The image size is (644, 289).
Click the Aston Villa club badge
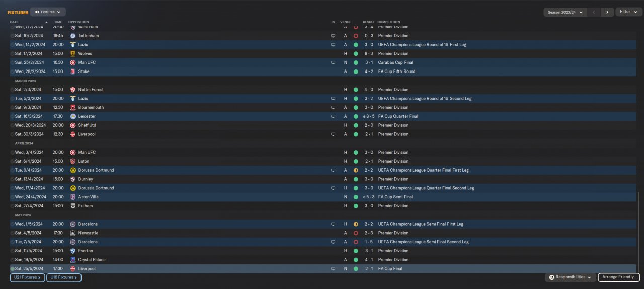[x=73, y=197]
